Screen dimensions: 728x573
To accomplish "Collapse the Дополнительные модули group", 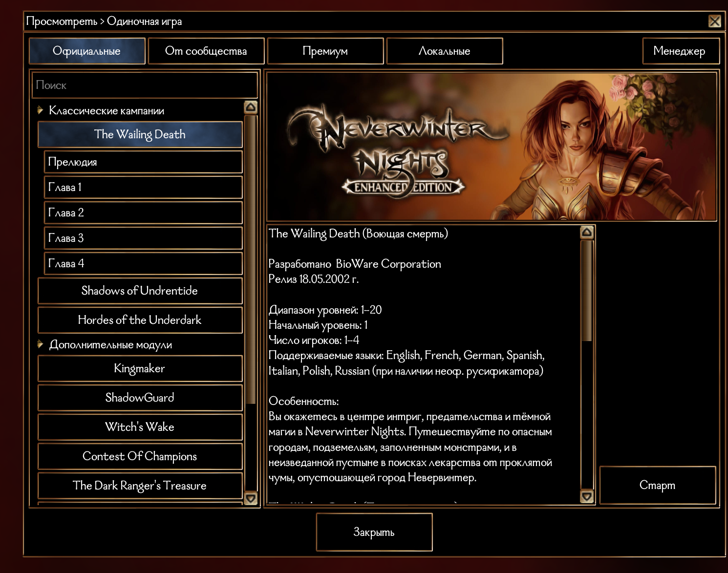I will click(41, 344).
